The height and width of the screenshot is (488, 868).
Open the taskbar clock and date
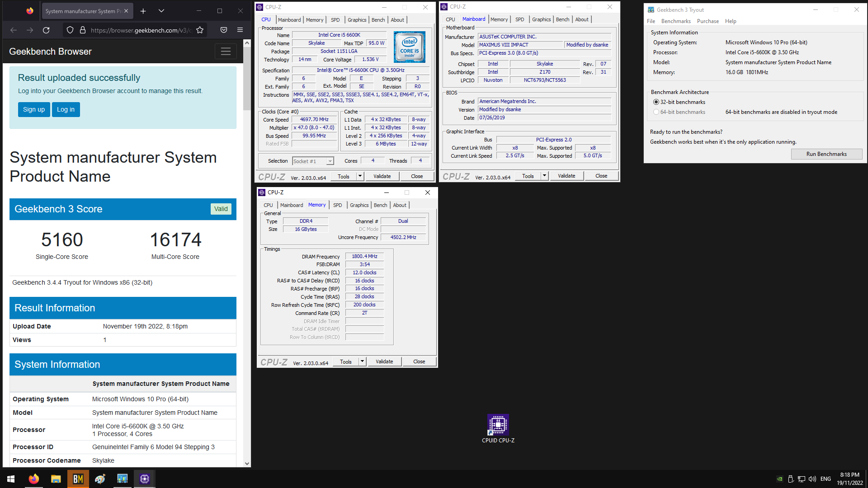(x=849, y=479)
